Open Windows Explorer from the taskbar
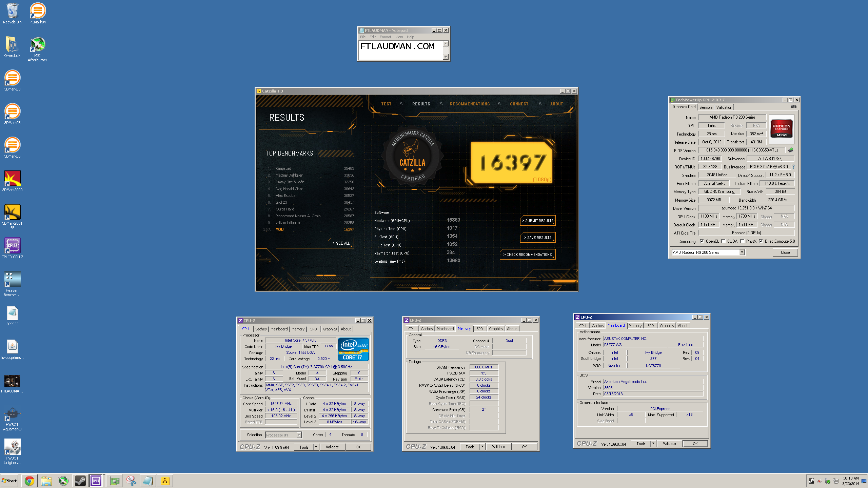Image resolution: width=868 pixels, height=488 pixels. pos(46,481)
